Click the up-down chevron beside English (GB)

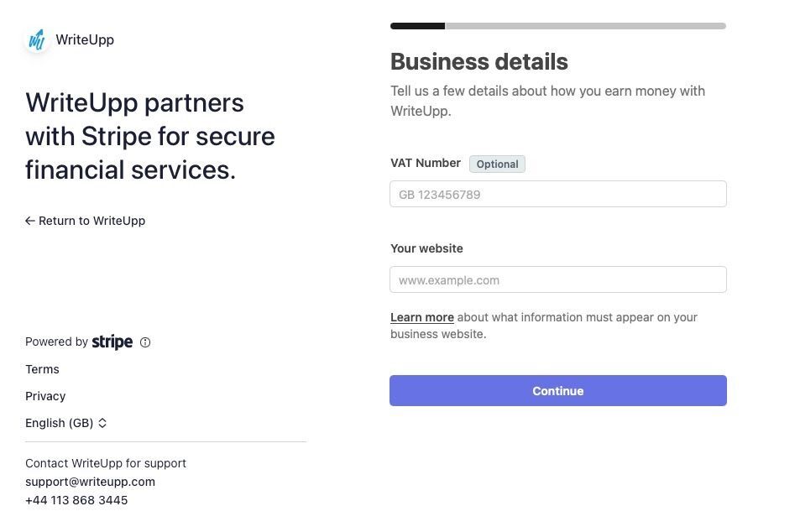pyautogui.click(x=102, y=423)
